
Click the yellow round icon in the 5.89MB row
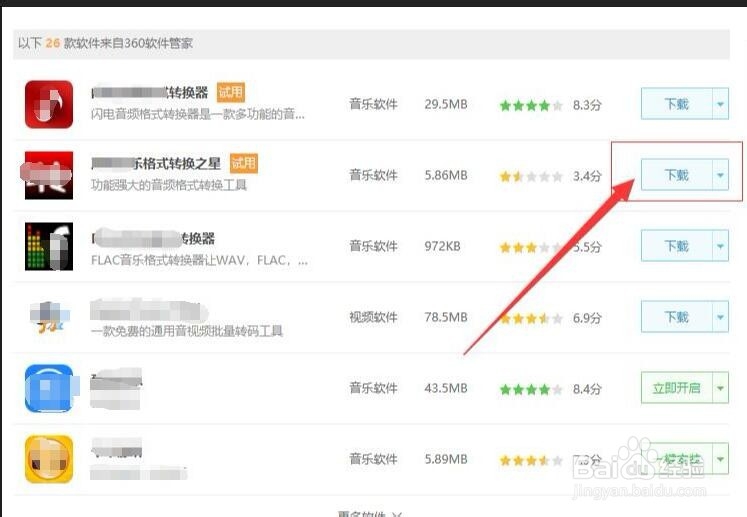click(49, 459)
